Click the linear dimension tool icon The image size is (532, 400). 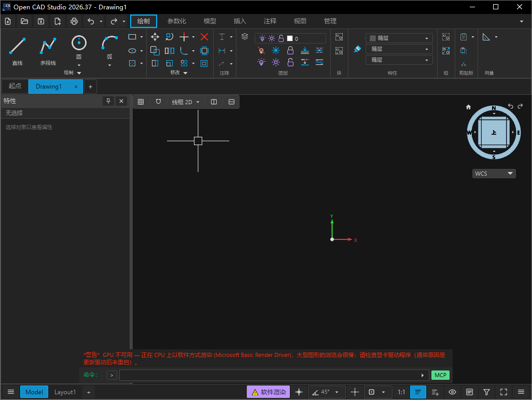(222, 51)
